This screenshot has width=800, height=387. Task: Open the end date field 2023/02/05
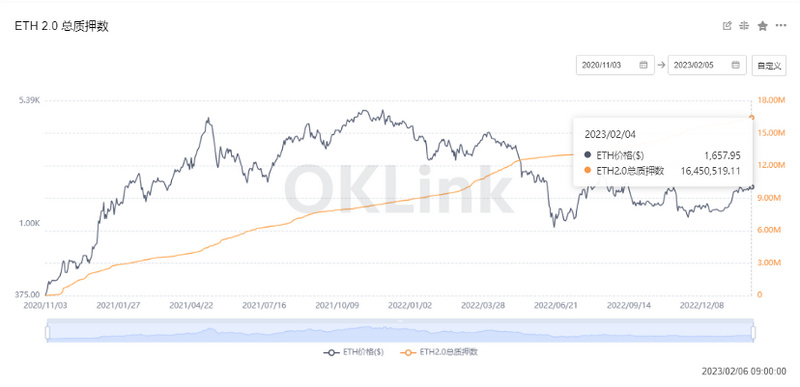click(x=707, y=65)
